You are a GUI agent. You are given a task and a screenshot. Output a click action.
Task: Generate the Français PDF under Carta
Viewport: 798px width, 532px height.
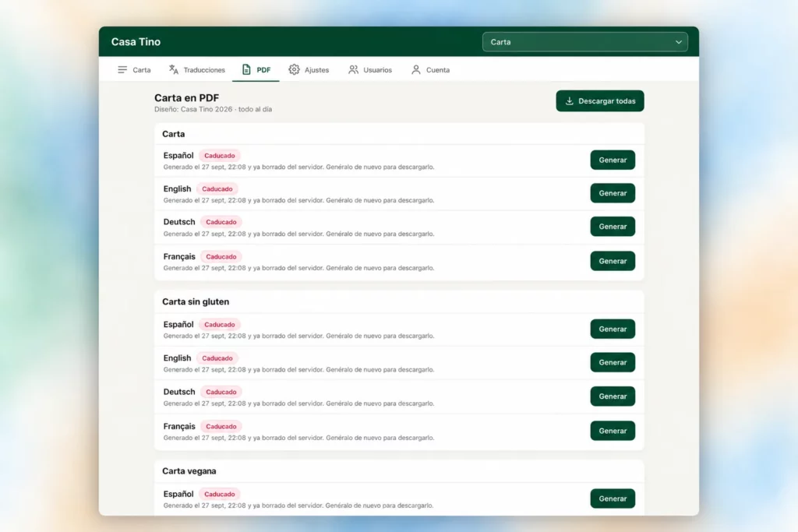pos(613,261)
